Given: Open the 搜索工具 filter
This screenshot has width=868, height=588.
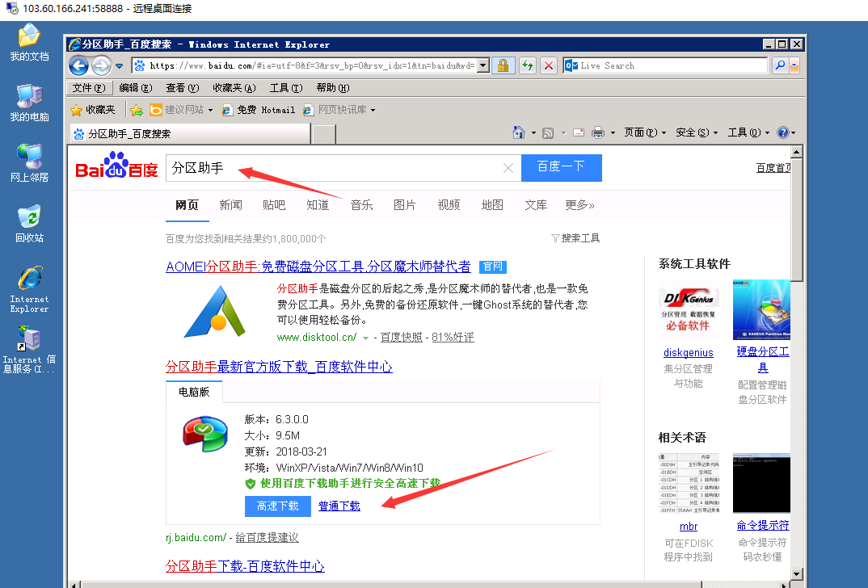Looking at the screenshot, I should click(x=575, y=238).
